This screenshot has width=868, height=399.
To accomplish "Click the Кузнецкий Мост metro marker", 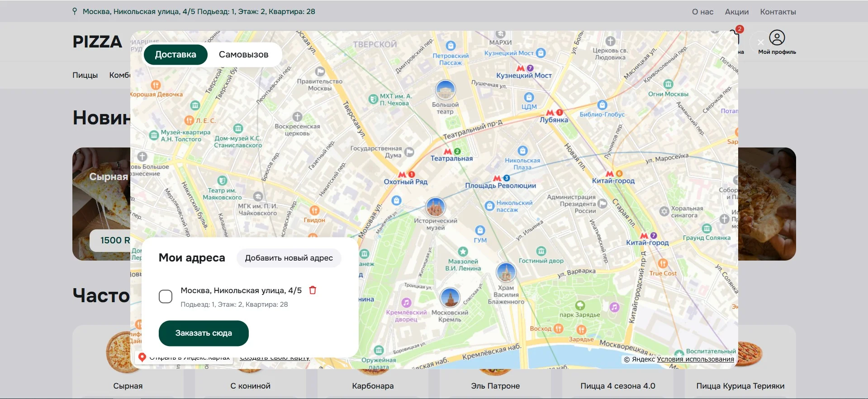I will (x=520, y=68).
